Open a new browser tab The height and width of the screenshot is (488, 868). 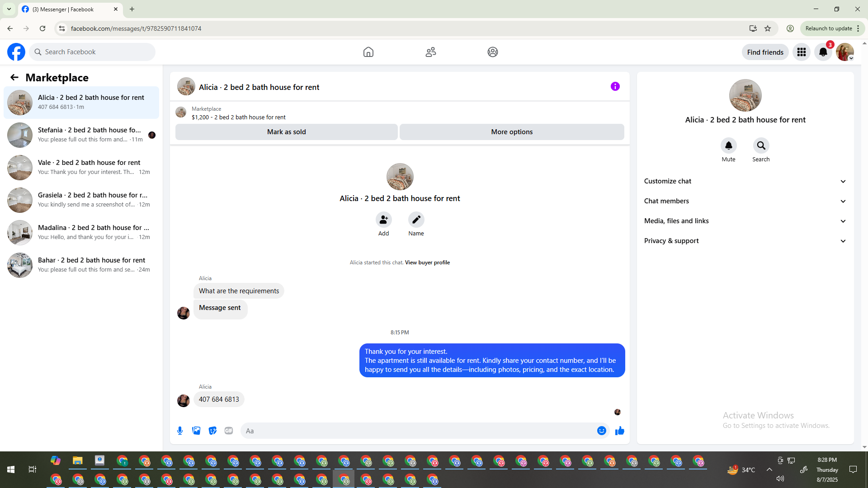[x=132, y=9]
